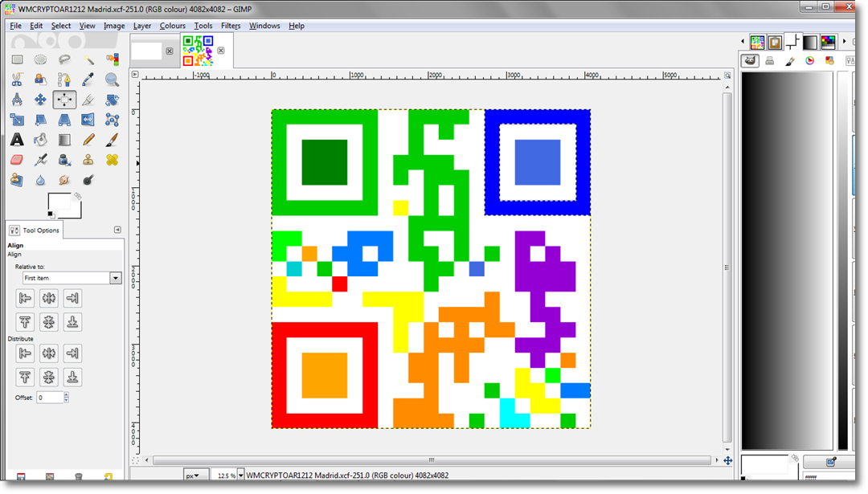Screen dimensions: 868x494
Task: Align left edge of target in Align section
Action: point(25,298)
